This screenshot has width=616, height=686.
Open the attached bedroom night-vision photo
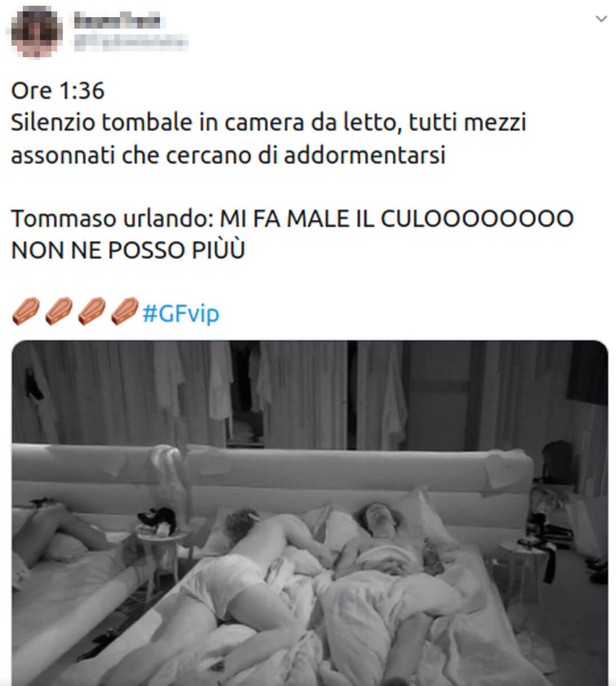pos(310,513)
